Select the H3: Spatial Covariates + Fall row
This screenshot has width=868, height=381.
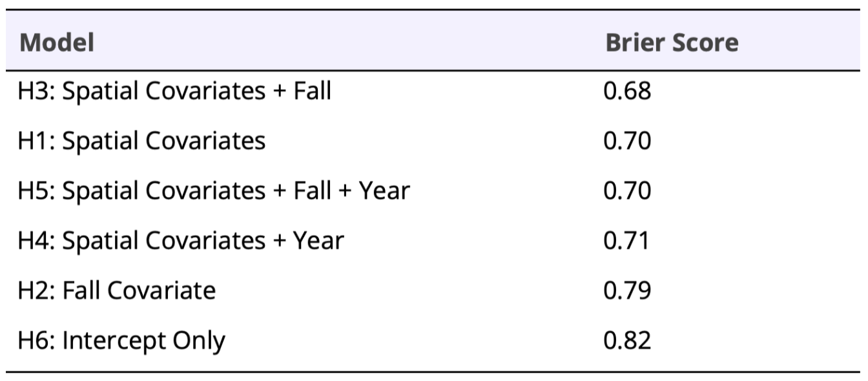pos(434,91)
